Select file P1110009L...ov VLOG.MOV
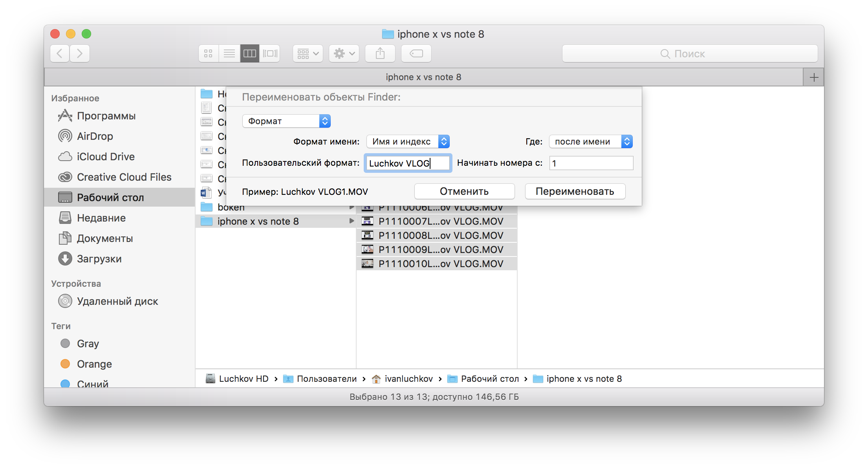The width and height of the screenshot is (868, 469). point(437,249)
